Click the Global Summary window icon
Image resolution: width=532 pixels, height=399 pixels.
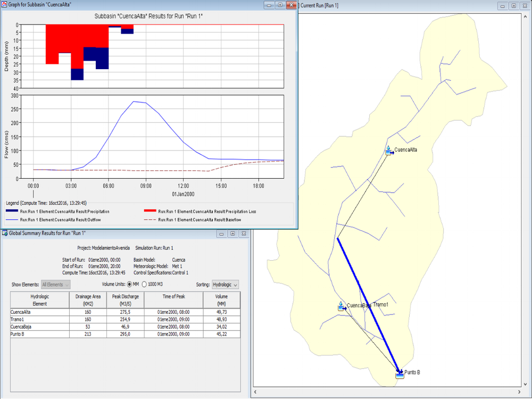(4, 233)
